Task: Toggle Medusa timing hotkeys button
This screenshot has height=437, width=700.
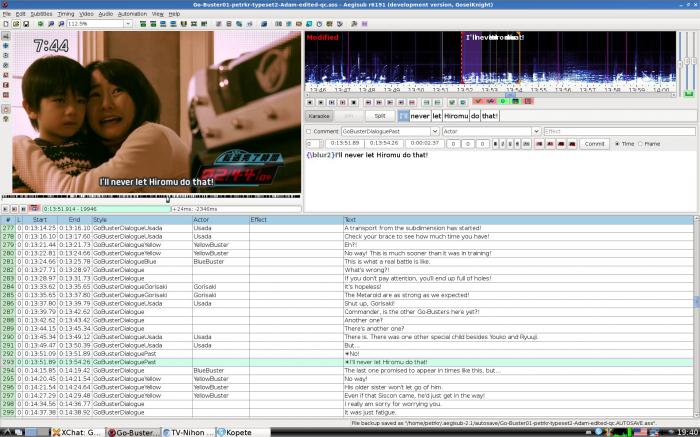Action: 528,101
